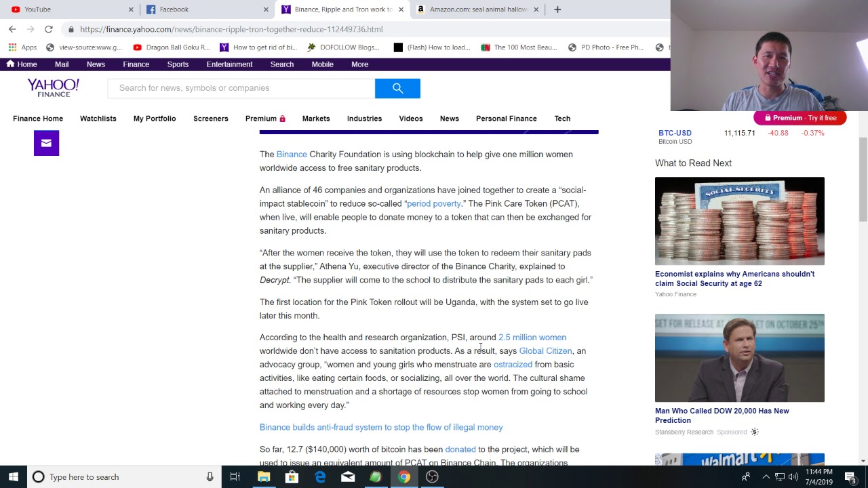The width and height of the screenshot is (868, 488).
Task: Switch to Chrome on the taskbar
Action: click(x=404, y=477)
